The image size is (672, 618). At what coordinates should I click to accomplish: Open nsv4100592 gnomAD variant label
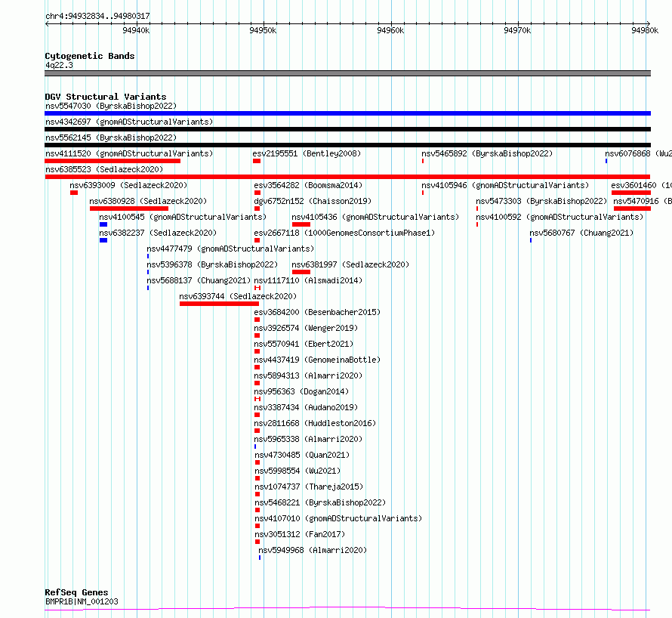[x=559, y=217]
